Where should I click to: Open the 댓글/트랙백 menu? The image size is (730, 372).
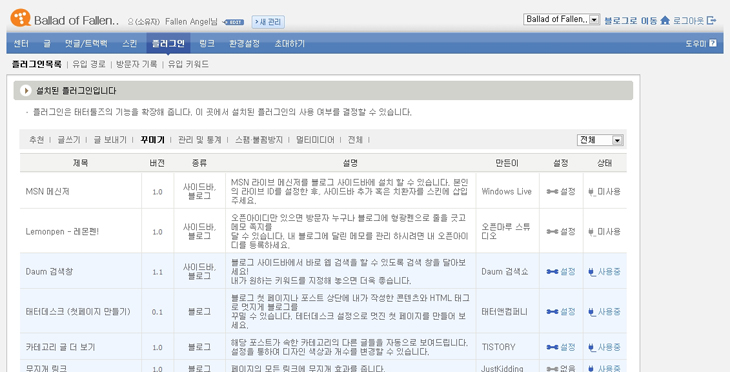click(86, 43)
